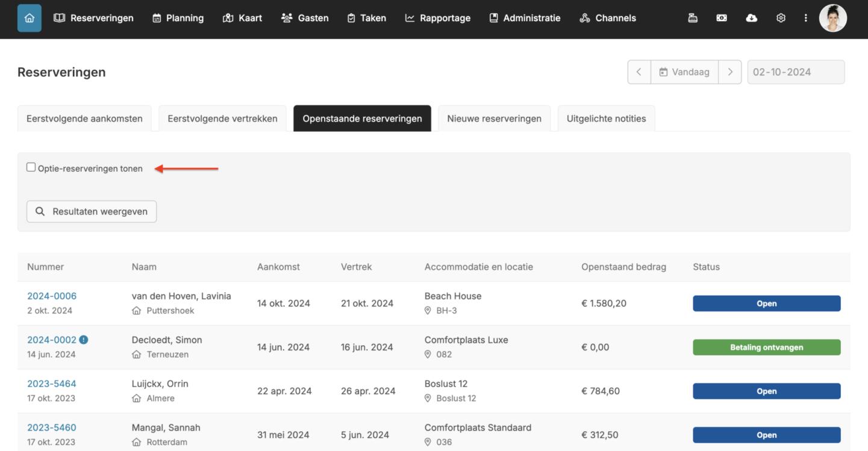Open the cash register icon
The width and height of the screenshot is (868, 451).
click(693, 18)
